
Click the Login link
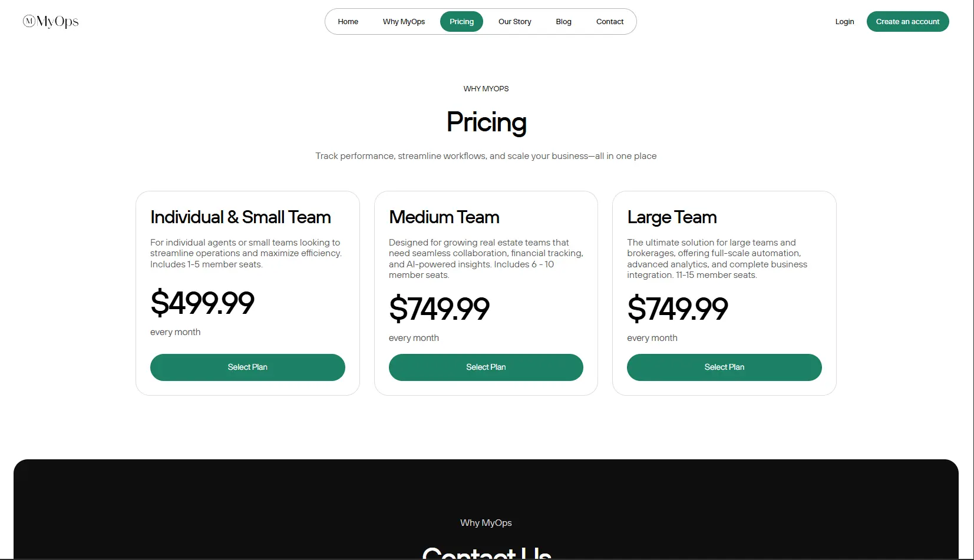(x=844, y=22)
